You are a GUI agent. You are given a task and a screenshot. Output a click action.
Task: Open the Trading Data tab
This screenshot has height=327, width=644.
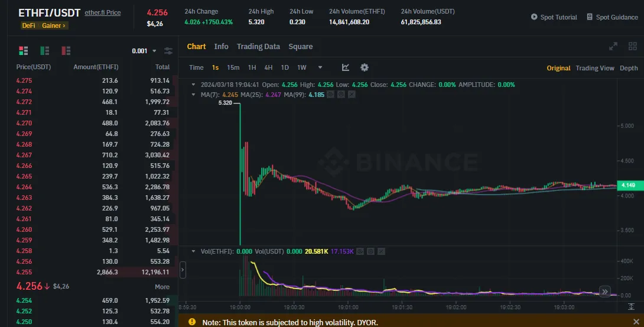258,47
